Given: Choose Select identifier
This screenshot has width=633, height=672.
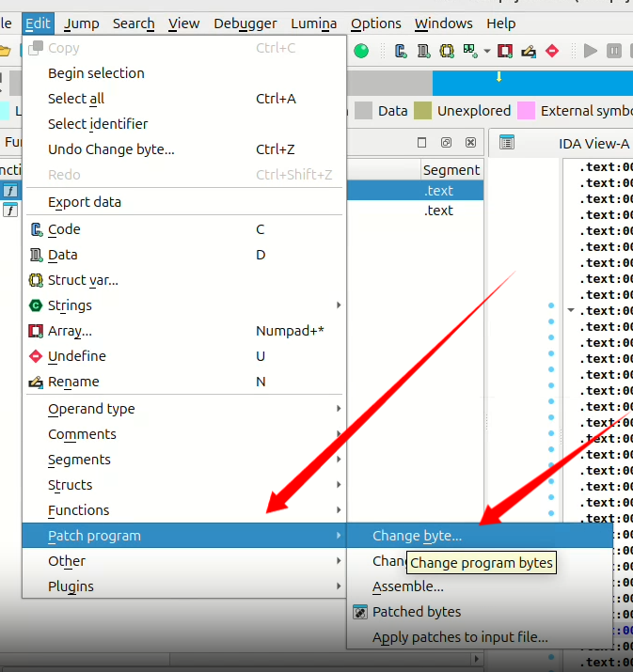Looking at the screenshot, I should tap(184, 124).
